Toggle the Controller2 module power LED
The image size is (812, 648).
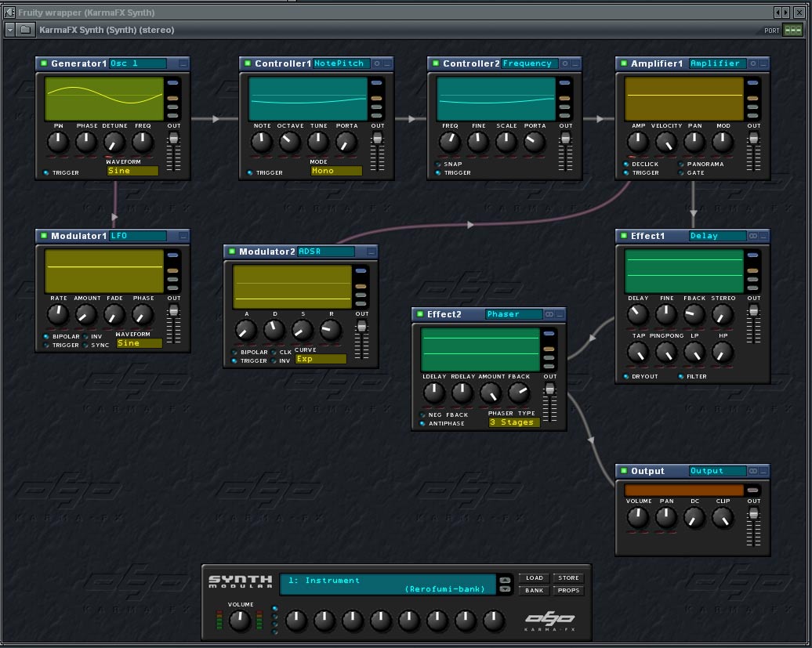tap(436, 63)
